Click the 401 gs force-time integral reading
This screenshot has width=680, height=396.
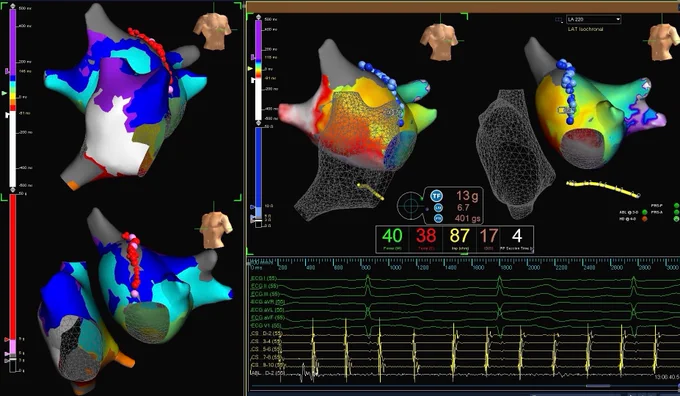coord(468,219)
